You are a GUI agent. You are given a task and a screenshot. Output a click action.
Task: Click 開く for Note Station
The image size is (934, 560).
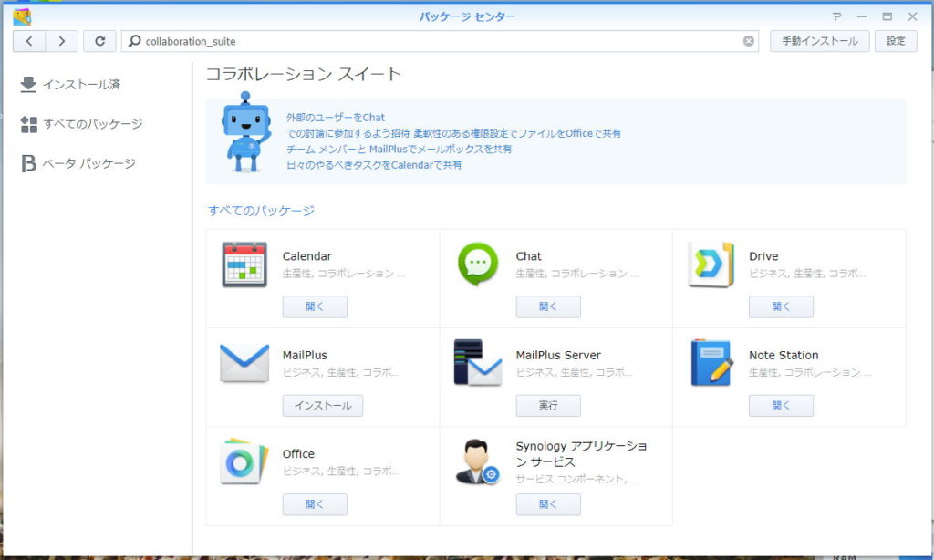click(781, 406)
